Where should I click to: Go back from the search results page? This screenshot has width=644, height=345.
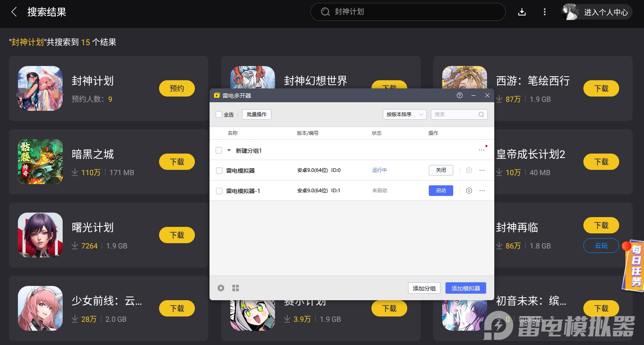tap(14, 12)
